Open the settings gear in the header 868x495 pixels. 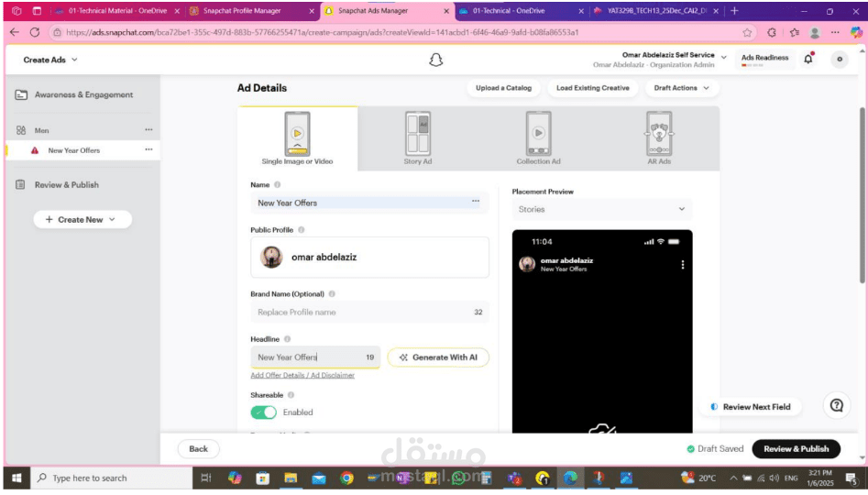(x=840, y=60)
